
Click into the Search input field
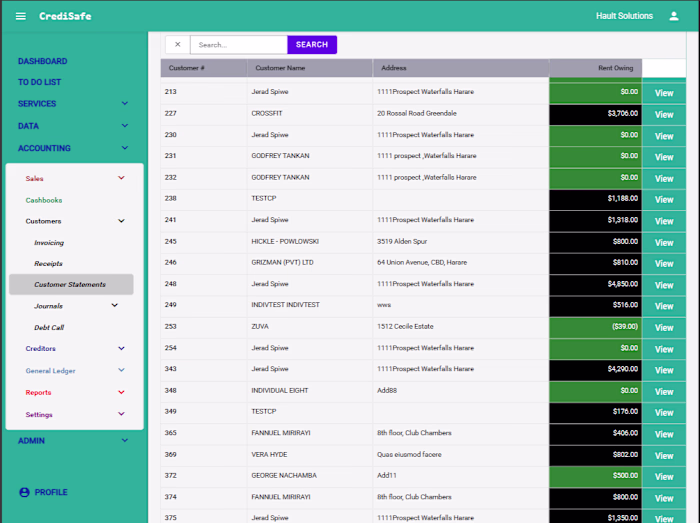point(239,45)
